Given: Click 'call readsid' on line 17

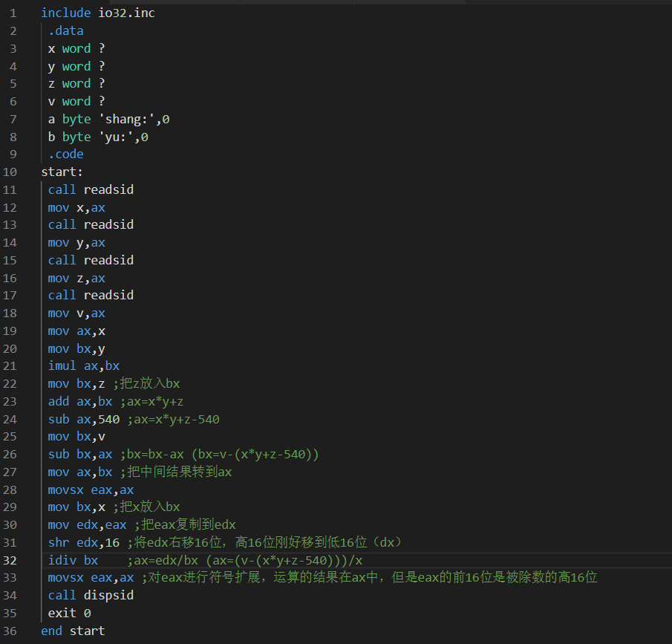Looking at the screenshot, I should [x=91, y=295].
